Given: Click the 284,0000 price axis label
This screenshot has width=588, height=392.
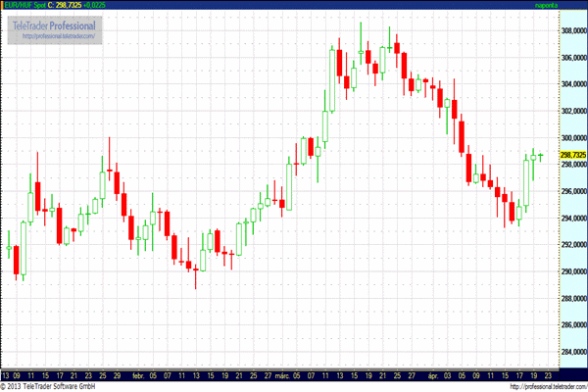Looking at the screenshot, I should click(571, 352).
